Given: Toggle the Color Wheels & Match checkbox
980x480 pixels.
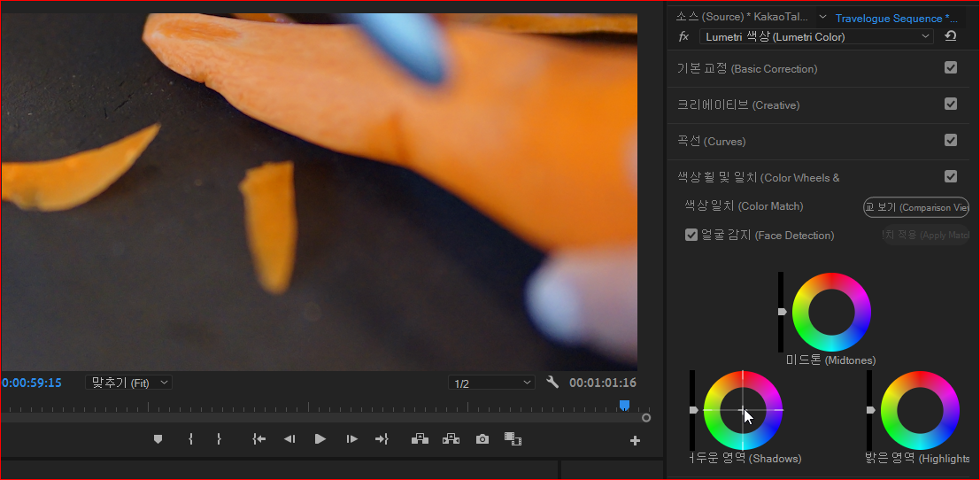Looking at the screenshot, I should [951, 176].
